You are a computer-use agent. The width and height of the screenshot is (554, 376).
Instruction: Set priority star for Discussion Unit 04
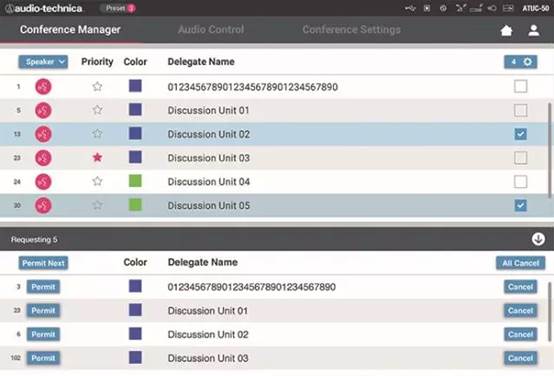click(97, 181)
